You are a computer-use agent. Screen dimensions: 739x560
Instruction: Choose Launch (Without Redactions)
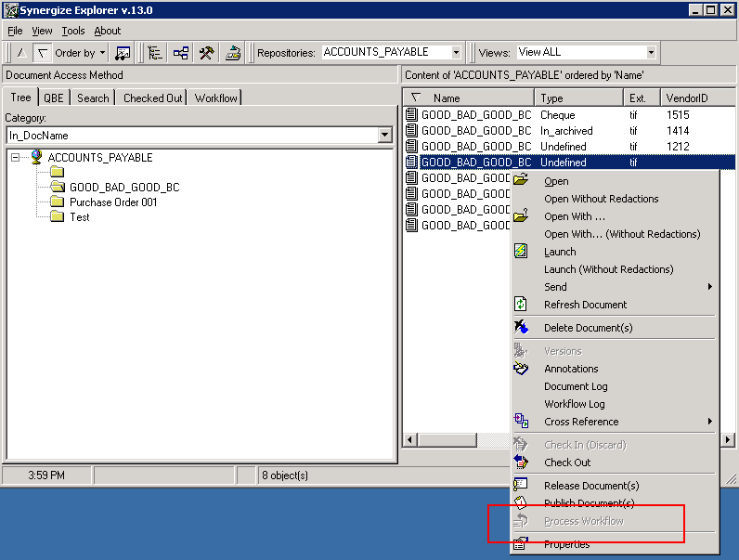[608, 269]
